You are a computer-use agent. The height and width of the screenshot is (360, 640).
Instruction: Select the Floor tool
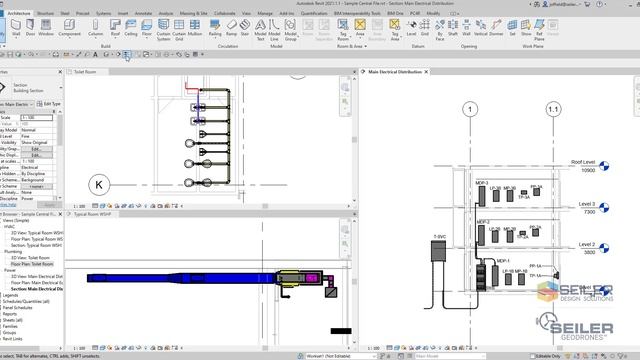tap(147, 28)
